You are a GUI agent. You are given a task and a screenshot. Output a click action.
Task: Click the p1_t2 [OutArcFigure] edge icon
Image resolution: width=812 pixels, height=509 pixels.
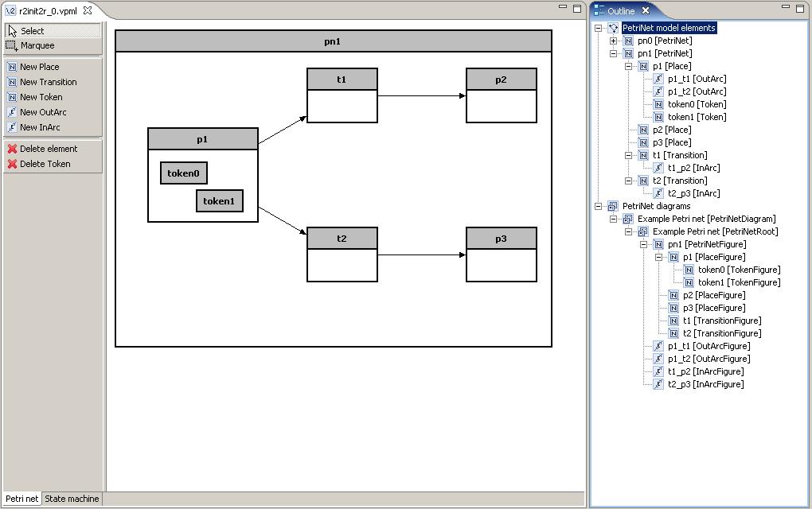[658, 359]
